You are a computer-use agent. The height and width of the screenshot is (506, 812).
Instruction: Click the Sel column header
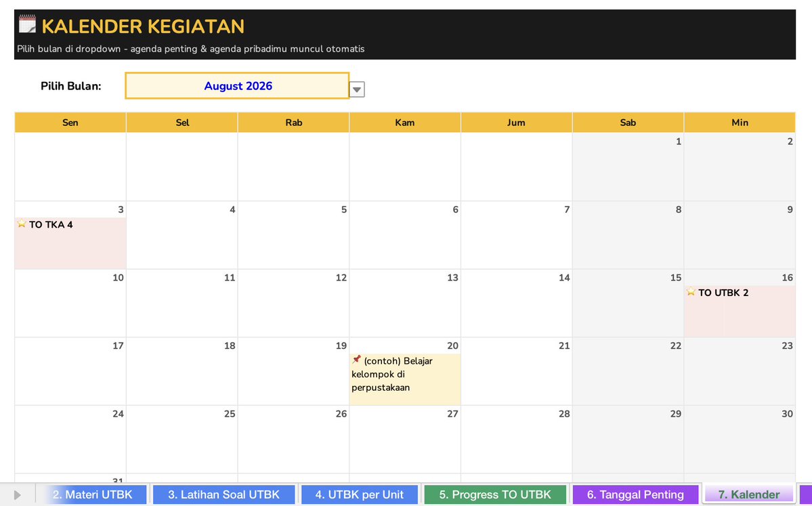181,122
